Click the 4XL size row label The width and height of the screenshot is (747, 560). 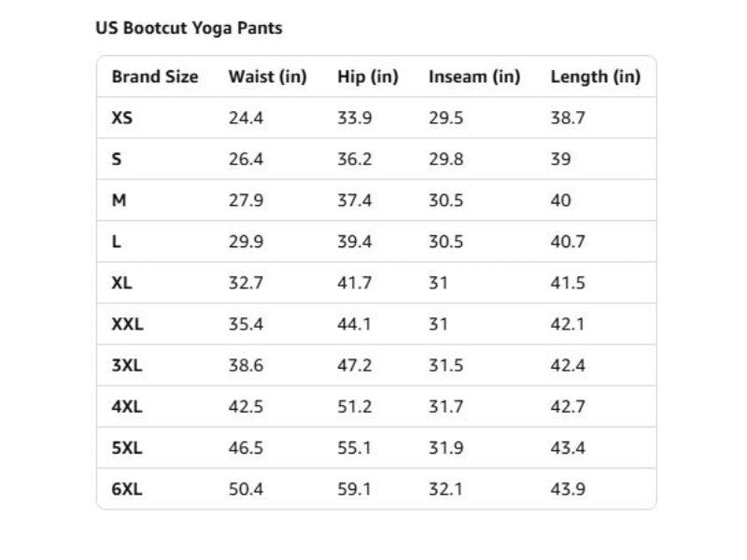[127, 407]
